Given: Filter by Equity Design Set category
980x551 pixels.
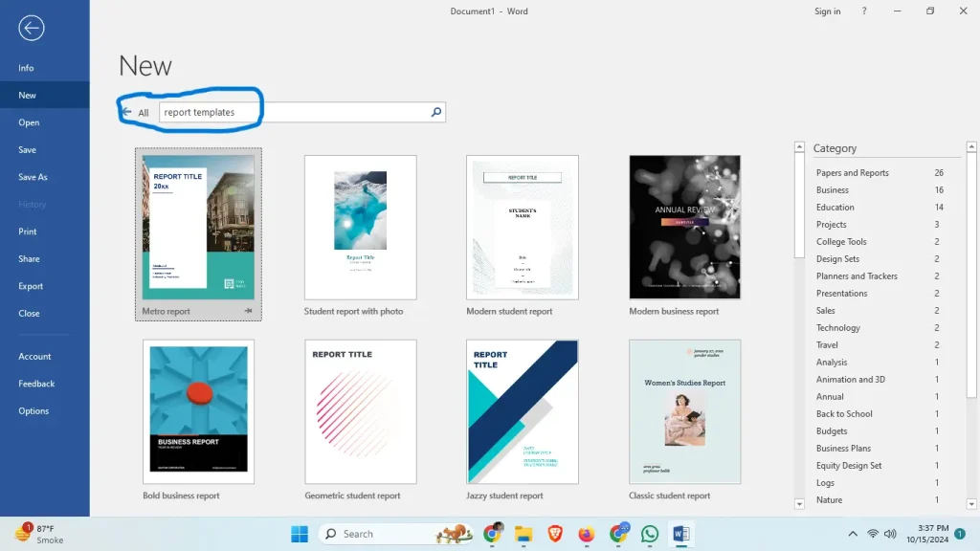Looking at the screenshot, I should [x=880, y=466].
